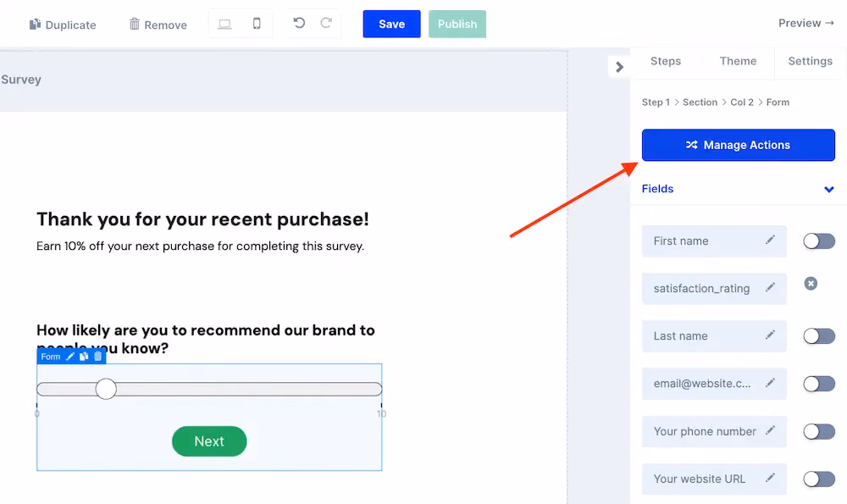
Task: Click the satisfaction_rating field box
Action: [x=714, y=289]
